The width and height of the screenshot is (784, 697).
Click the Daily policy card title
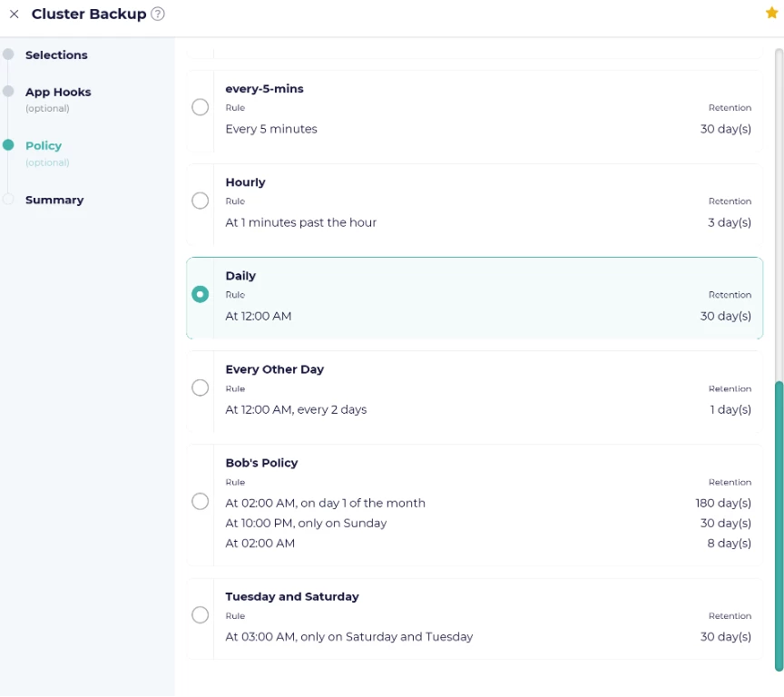tap(240, 276)
